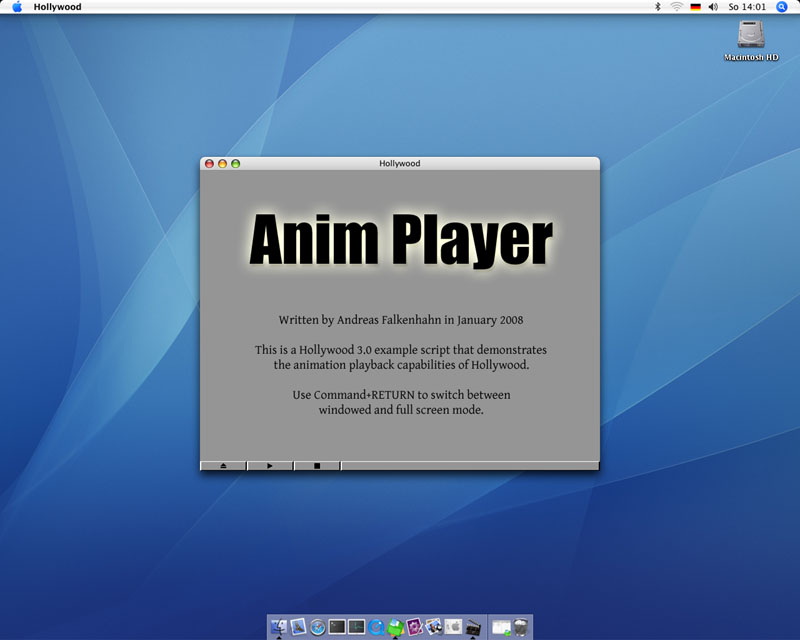Open System Preferences from the Dock
Screen dimensions: 800x640
453,627
